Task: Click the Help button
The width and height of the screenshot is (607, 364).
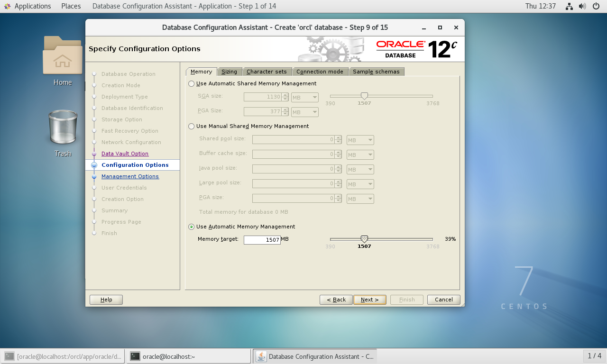Action: 106,300
